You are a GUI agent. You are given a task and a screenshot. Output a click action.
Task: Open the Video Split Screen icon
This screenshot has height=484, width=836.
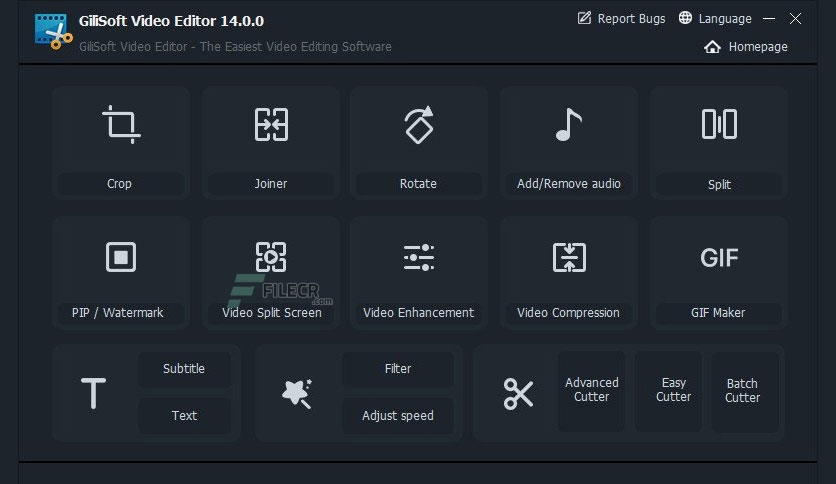coord(271,257)
